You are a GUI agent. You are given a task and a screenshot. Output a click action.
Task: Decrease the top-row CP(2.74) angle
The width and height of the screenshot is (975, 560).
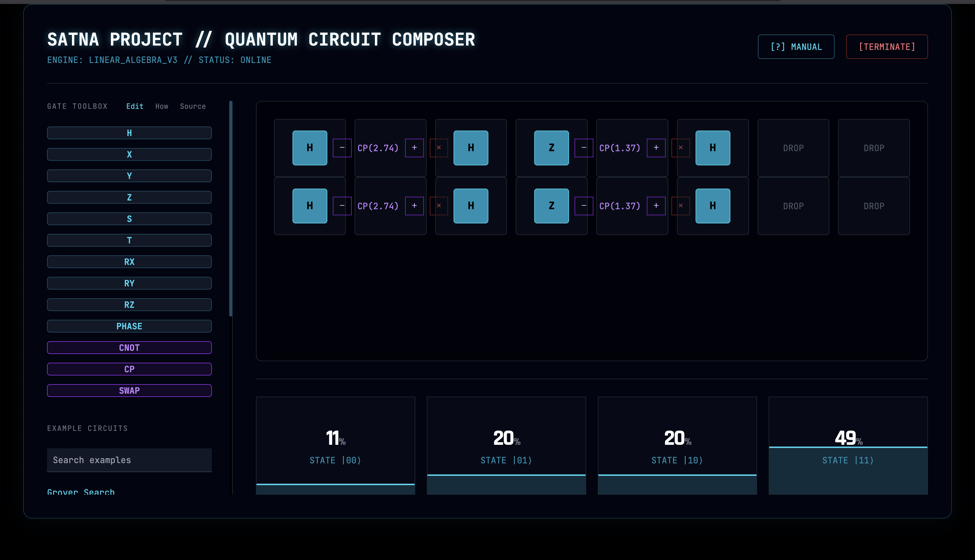point(342,148)
